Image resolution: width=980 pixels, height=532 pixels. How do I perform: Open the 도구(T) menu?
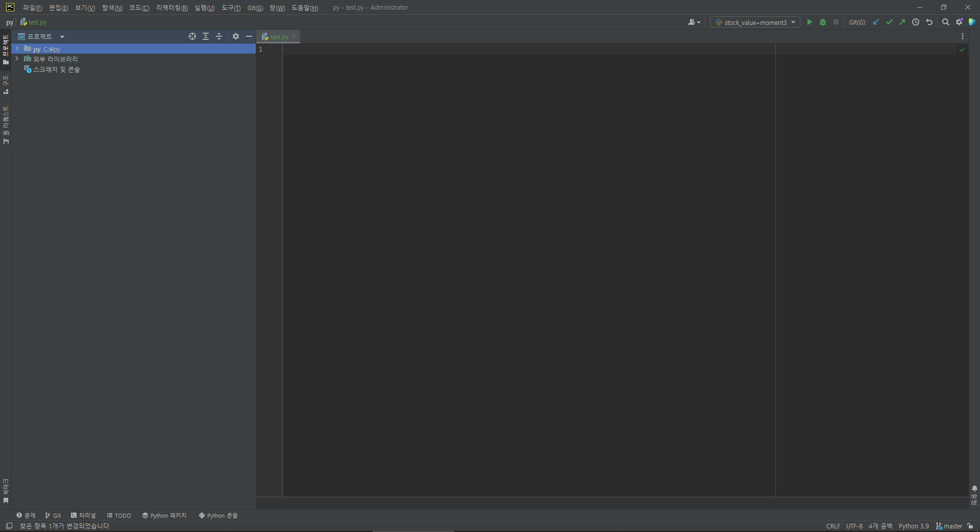coord(231,8)
